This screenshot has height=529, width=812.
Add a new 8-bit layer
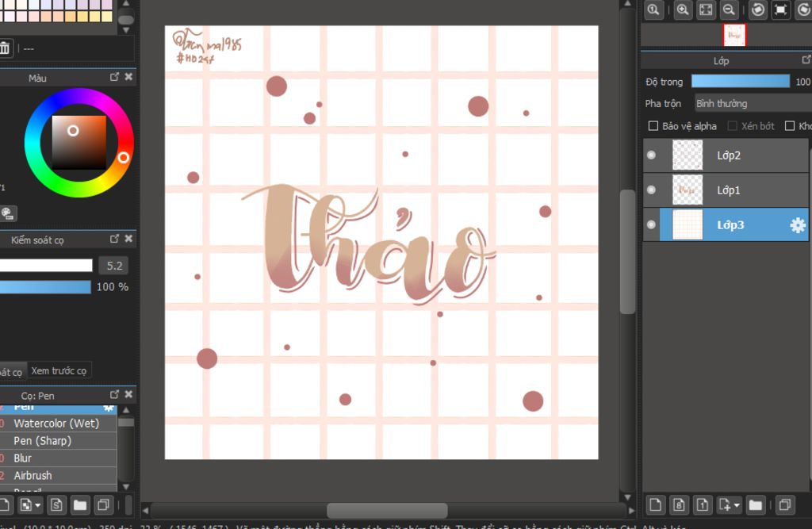[679, 504]
